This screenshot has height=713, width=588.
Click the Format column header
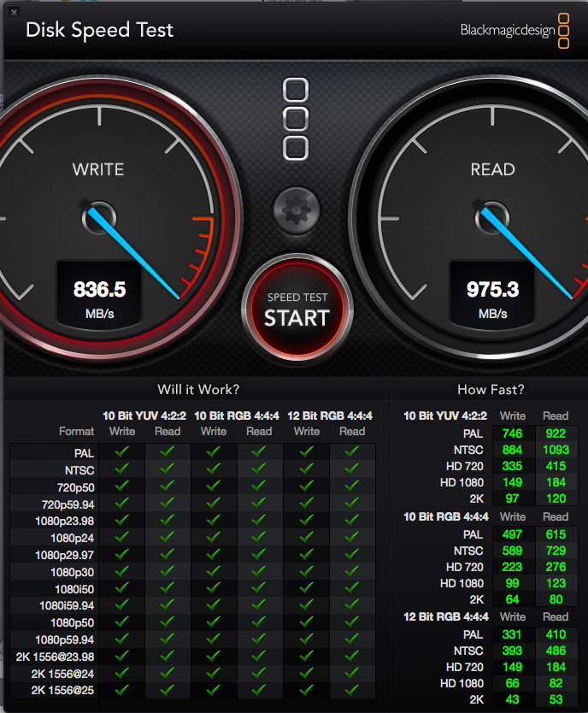(76, 432)
